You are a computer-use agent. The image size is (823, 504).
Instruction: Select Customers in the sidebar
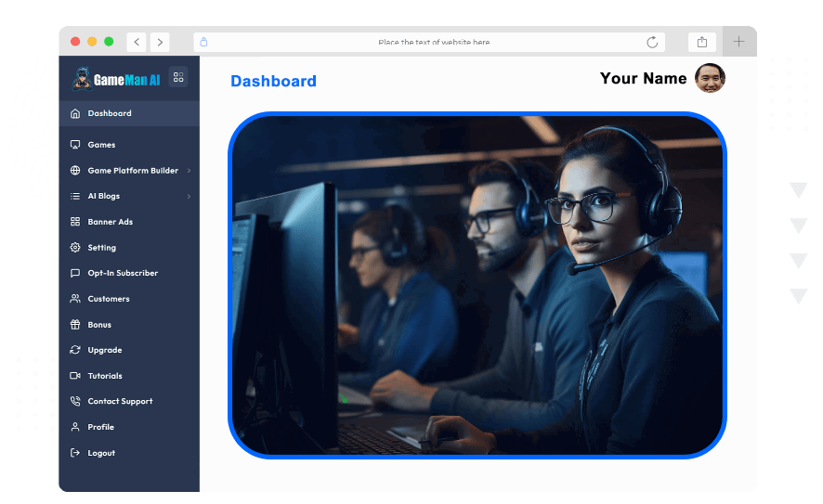click(108, 299)
